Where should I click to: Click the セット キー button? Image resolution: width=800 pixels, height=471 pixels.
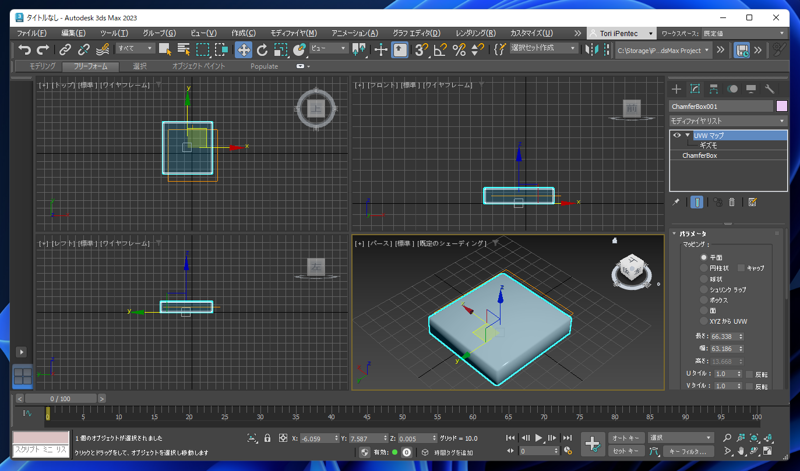(626, 451)
